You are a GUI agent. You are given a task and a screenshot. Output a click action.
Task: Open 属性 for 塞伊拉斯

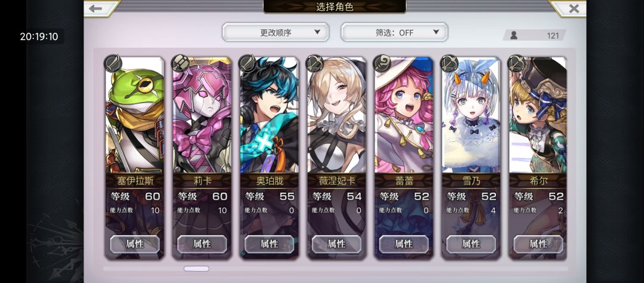click(x=135, y=244)
